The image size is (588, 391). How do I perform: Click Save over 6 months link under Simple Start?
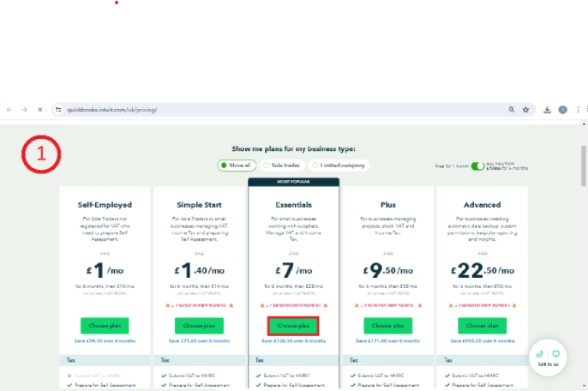pyautogui.click(x=199, y=340)
